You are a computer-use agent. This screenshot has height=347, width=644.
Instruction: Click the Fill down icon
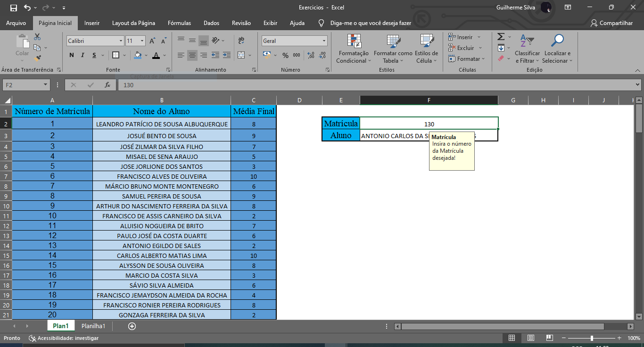[501, 48]
